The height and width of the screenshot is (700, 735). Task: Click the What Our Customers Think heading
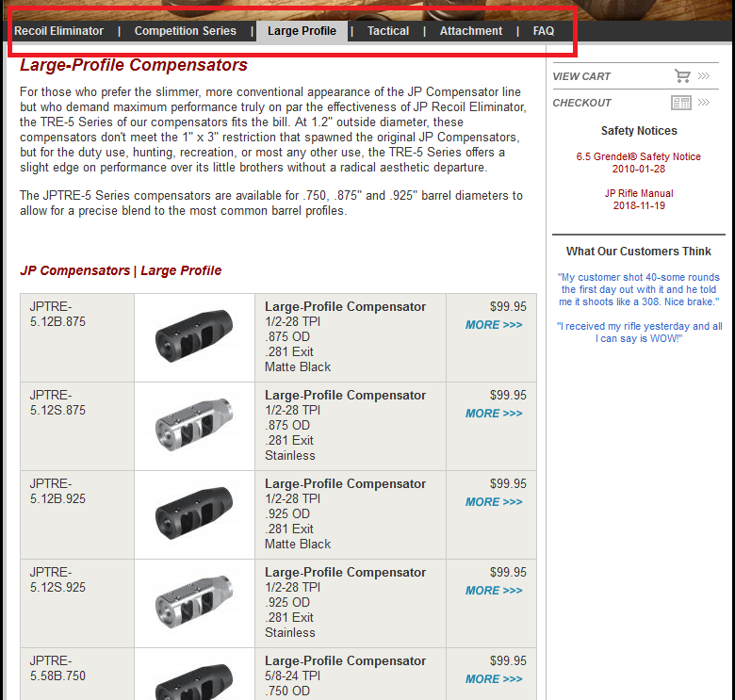click(639, 252)
